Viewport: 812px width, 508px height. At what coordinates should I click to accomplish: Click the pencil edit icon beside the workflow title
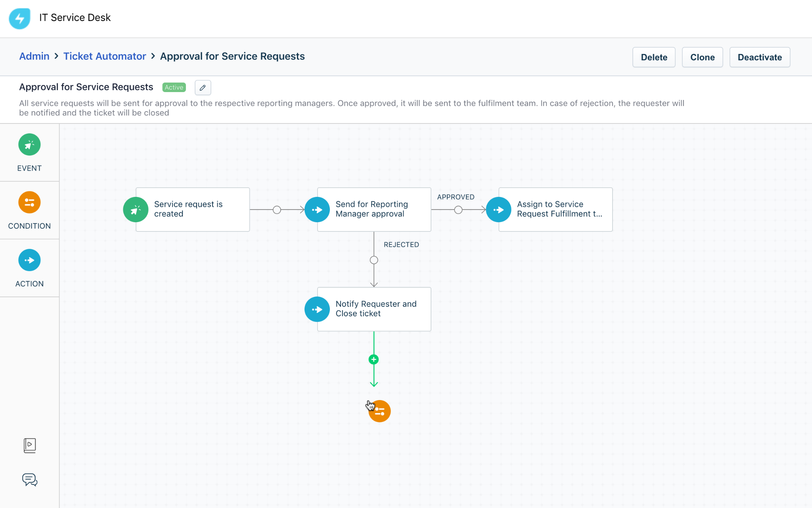pos(203,87)
